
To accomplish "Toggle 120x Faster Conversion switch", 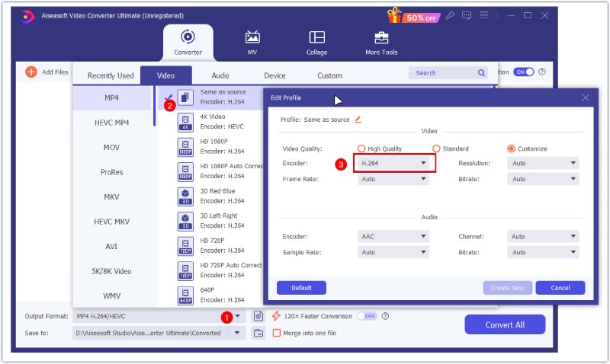I will 367,316.
